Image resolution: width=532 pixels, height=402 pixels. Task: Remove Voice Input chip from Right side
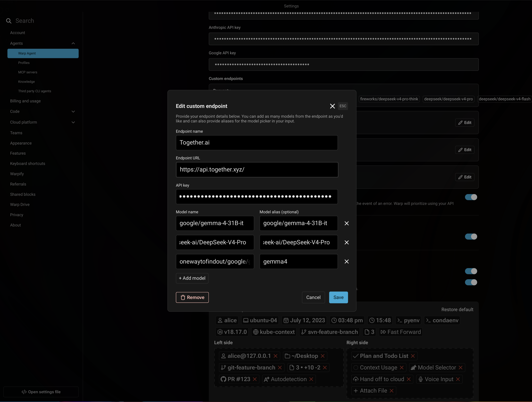458,379
